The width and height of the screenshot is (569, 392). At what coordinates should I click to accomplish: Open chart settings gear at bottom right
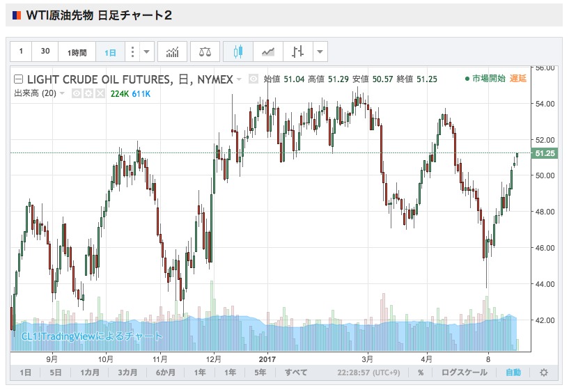[x=544, y=373]
